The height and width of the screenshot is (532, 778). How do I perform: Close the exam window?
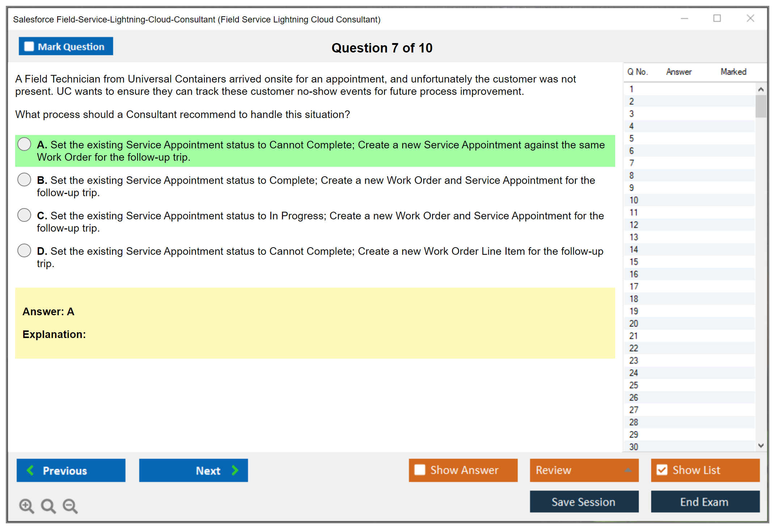pyautogui.click(x=750, y=18)
